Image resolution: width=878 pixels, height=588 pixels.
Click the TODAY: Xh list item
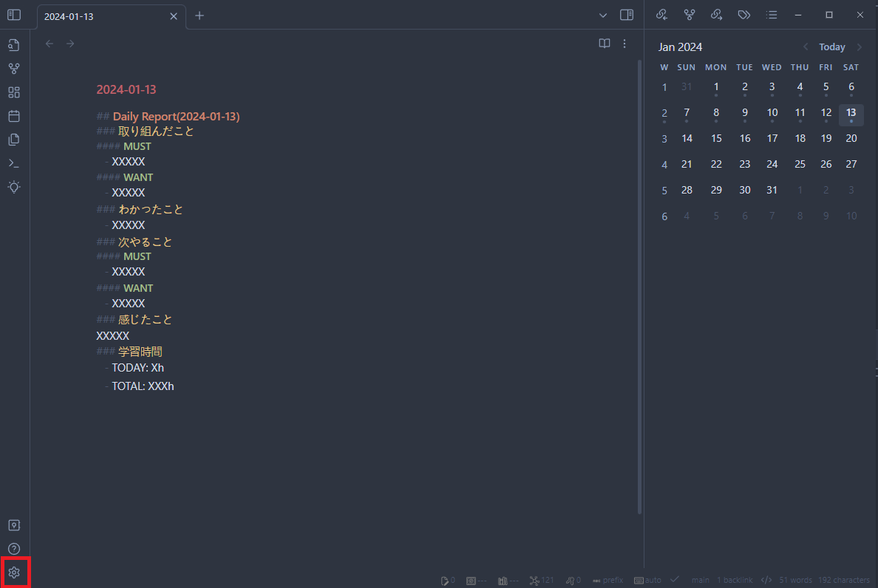click(x=137, y=368)
